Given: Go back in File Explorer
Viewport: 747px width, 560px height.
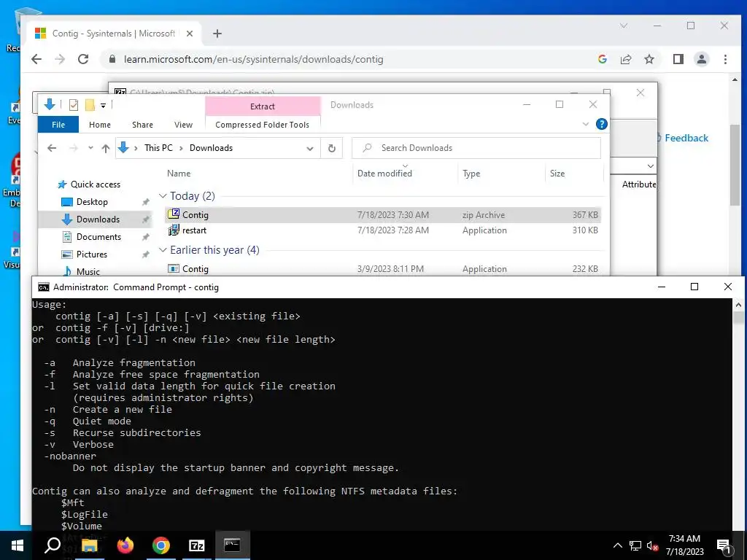Looking at the screenshot, I should click(x=52, y=148).
